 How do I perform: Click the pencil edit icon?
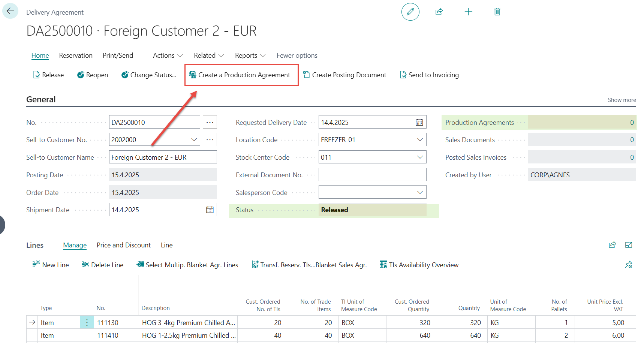point(410,12)
